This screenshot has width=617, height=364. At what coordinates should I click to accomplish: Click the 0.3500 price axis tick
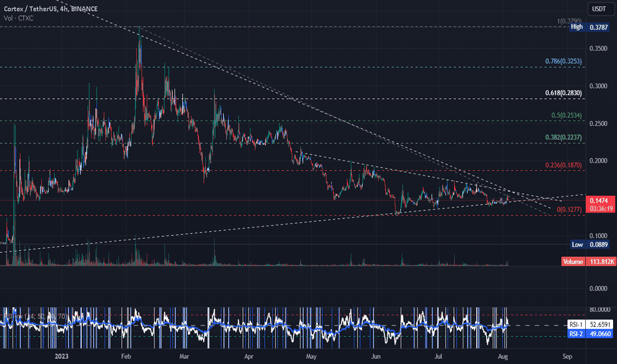pos(598,48)
